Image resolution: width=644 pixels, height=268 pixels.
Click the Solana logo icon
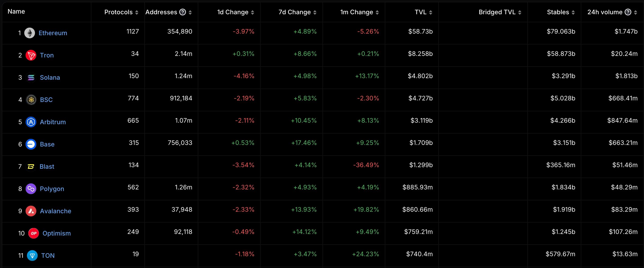point(31,77)
